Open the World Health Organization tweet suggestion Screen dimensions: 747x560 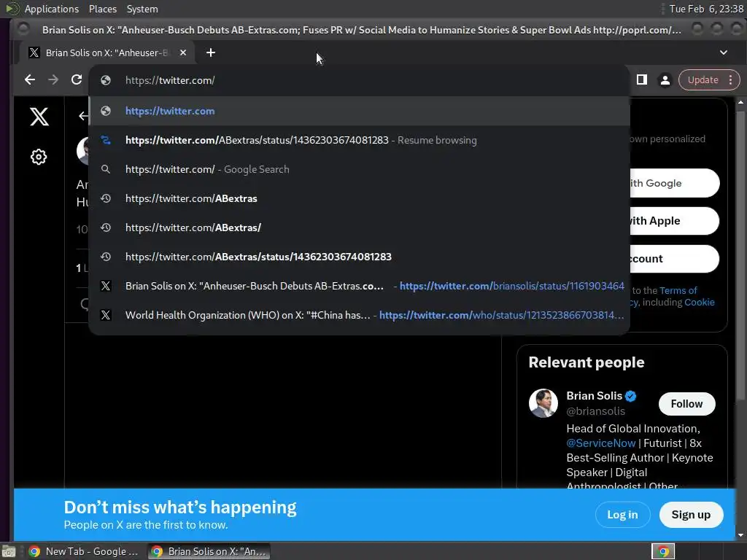(x=360, y=315)
